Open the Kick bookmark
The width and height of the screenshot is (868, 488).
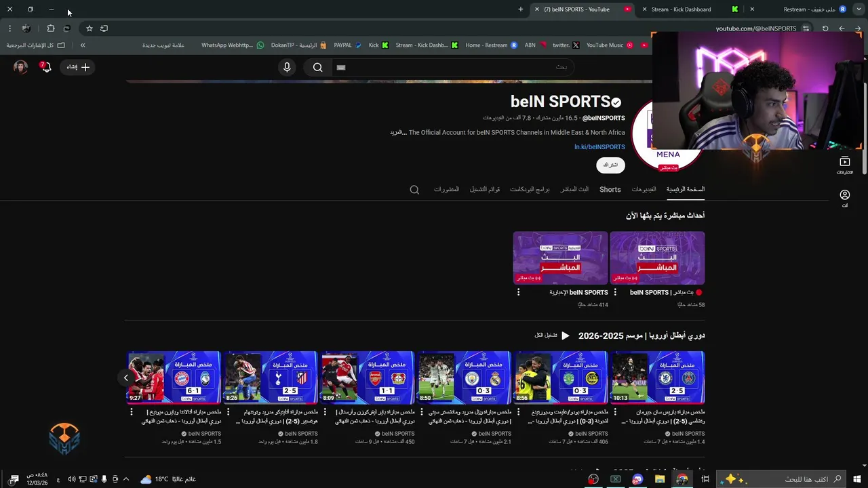(x=378, y=45)
